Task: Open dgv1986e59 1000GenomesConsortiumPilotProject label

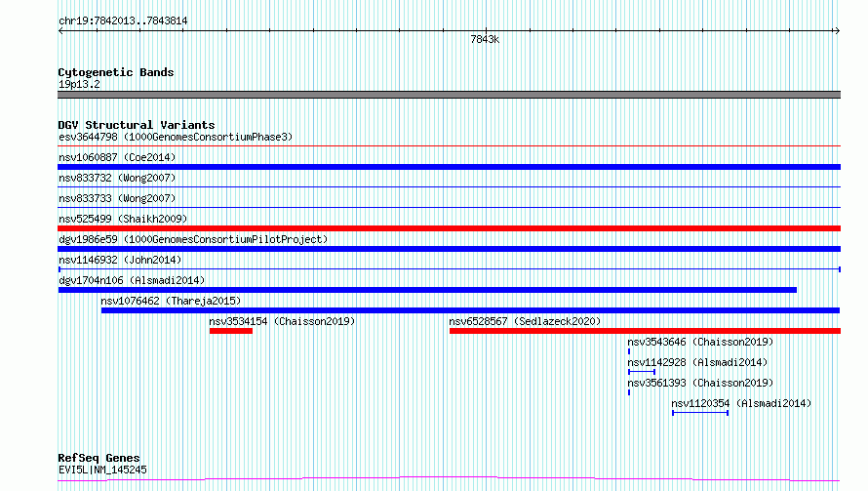Action: pos(193,239)
